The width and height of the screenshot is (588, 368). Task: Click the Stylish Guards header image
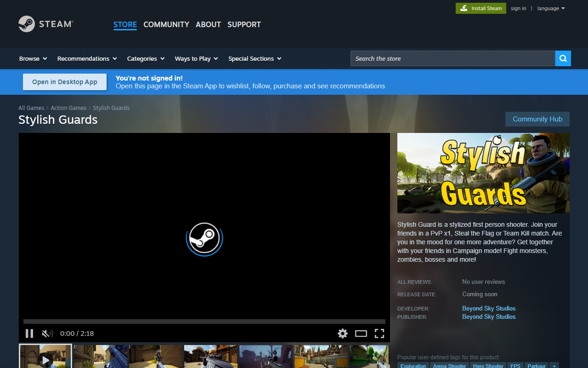(483, 173)
